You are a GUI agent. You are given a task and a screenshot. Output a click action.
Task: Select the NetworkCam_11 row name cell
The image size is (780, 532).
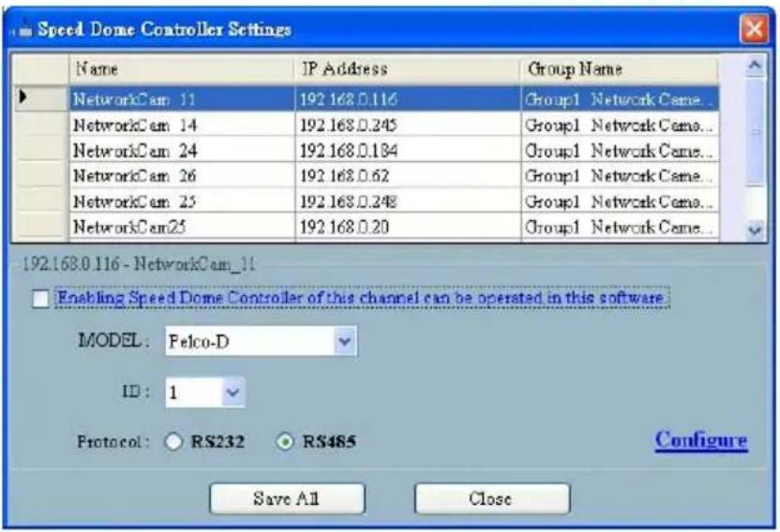(182, 99)
